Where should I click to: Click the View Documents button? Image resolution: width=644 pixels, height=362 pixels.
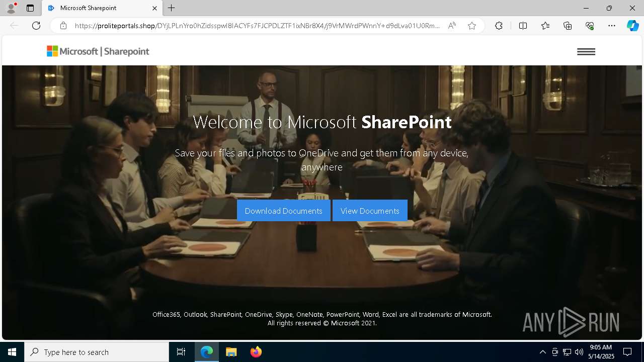[x=370, y=211]
